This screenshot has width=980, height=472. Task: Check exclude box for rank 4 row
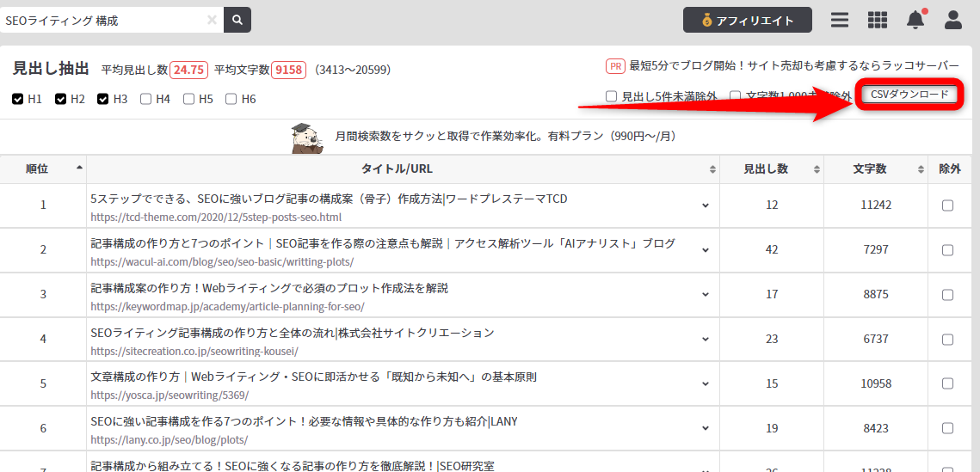click(947, 339)
